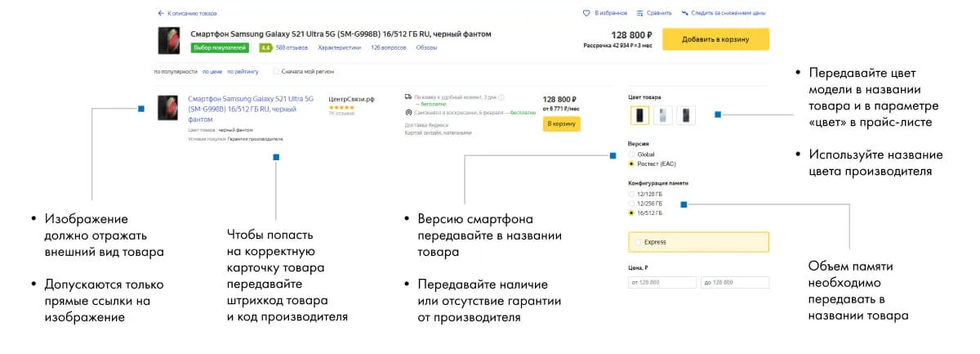Open the delivery info tooltip icon
This screenshot has height=354, width=980.
pyautogui.click(x=501, y=96)
